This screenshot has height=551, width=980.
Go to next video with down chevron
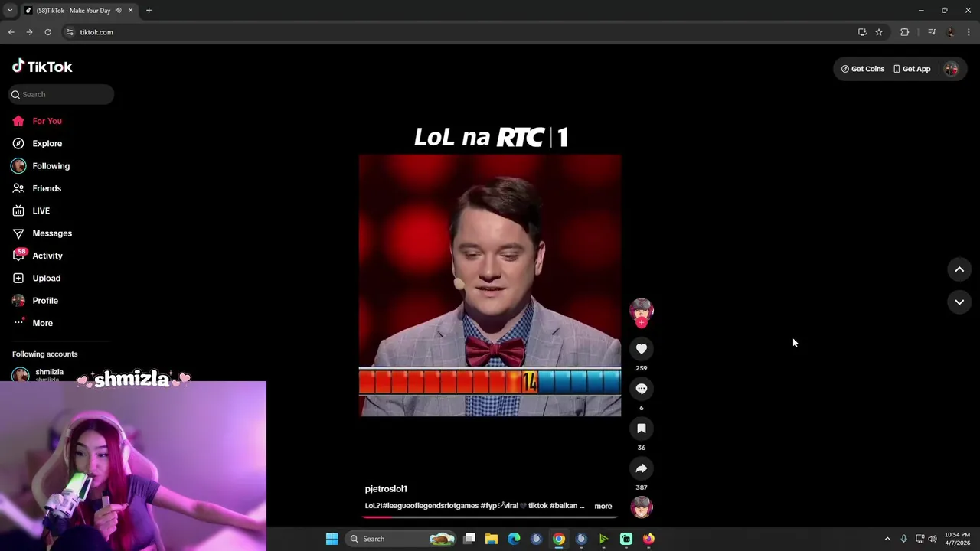[x=959, y=302]
